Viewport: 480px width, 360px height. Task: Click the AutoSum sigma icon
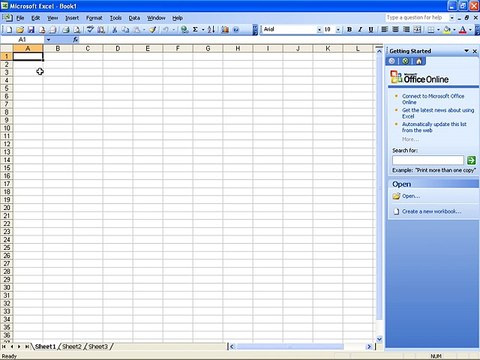(195, 30)
